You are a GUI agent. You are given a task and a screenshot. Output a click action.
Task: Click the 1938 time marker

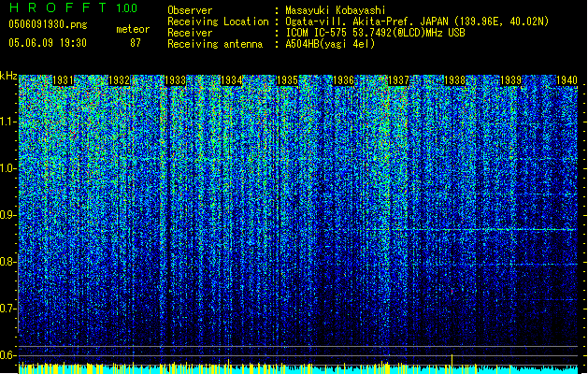(x=454, y=80)
